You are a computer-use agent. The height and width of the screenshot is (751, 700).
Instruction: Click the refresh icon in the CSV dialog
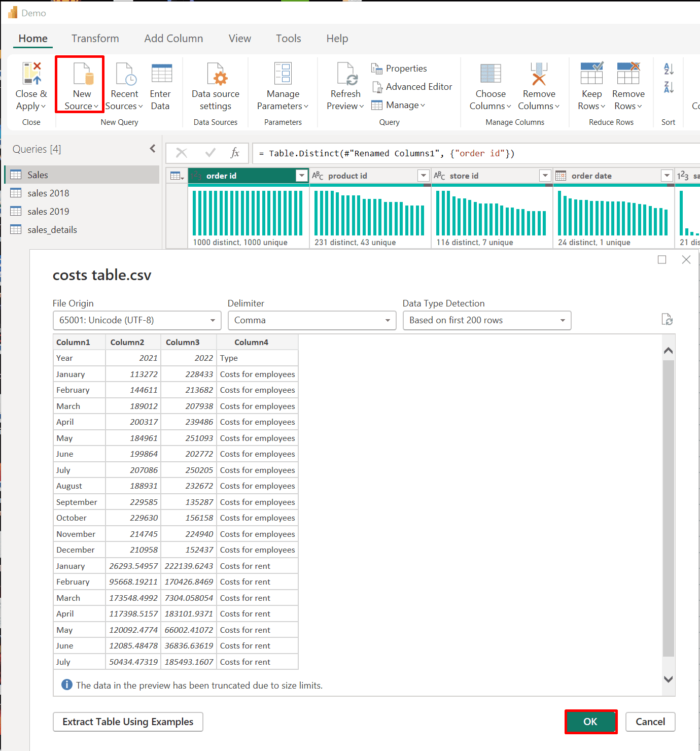(667, 320)
